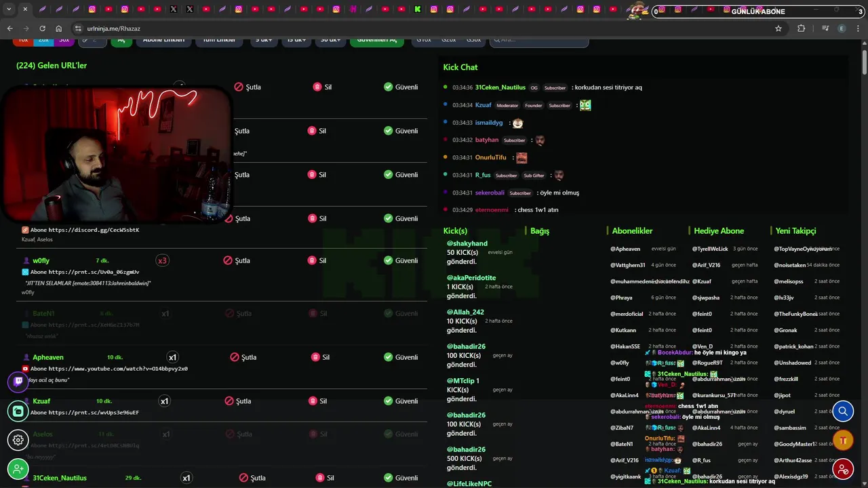Image resolution: width=868 pixels, height=488 pixels.
Task: Click @shakyhand in Kick(s) list
Action: [467, 243]
